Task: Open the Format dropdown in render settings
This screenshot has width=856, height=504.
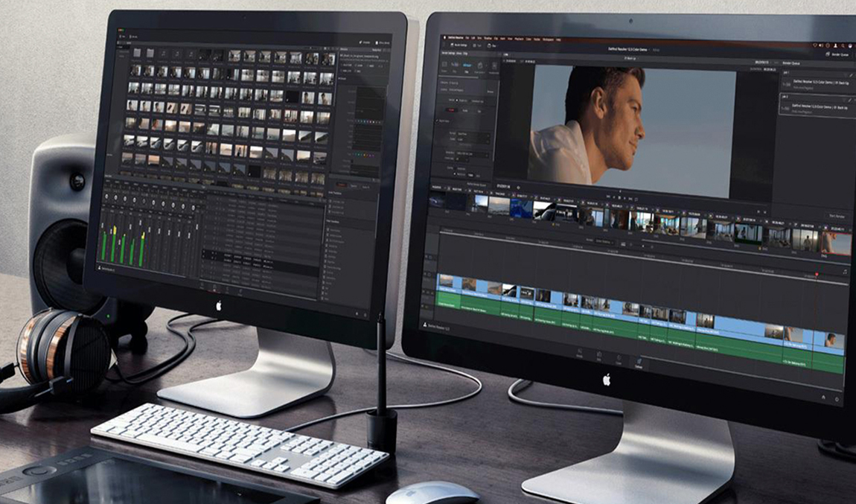Action: [473, 134]
